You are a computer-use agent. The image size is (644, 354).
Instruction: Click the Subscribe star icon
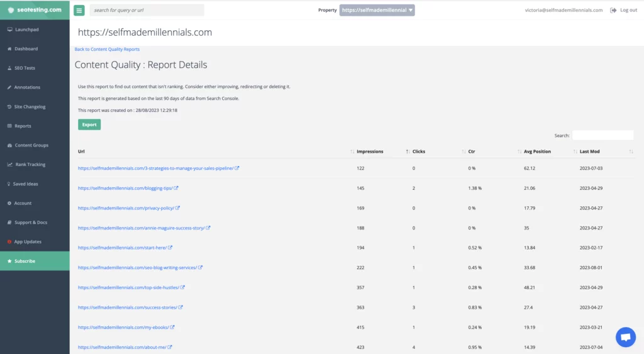9,261
